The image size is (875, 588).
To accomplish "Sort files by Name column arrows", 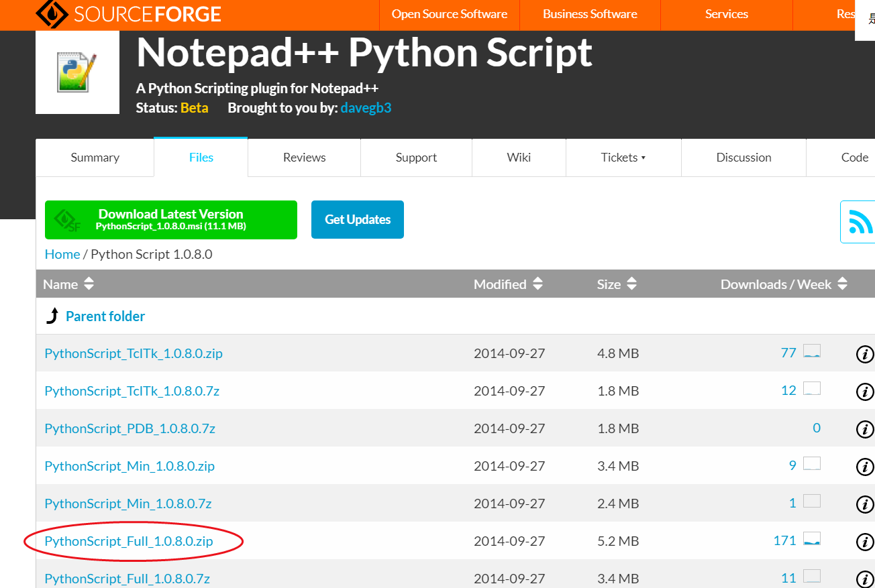I will point(89,284).
